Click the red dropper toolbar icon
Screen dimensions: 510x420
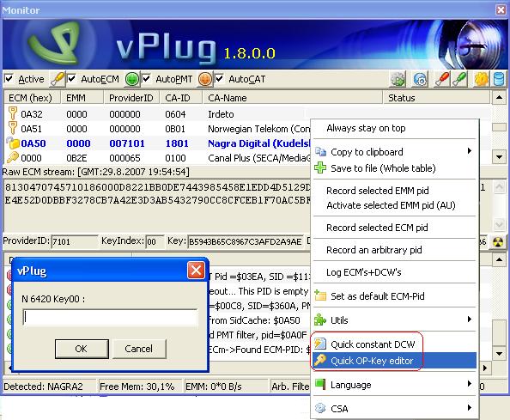[442, 79]
